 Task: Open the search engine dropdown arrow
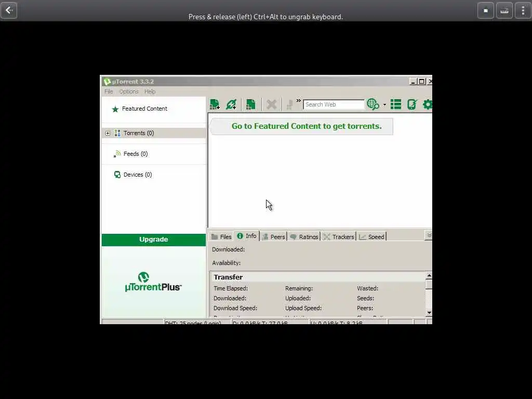(x=384, y=104)
